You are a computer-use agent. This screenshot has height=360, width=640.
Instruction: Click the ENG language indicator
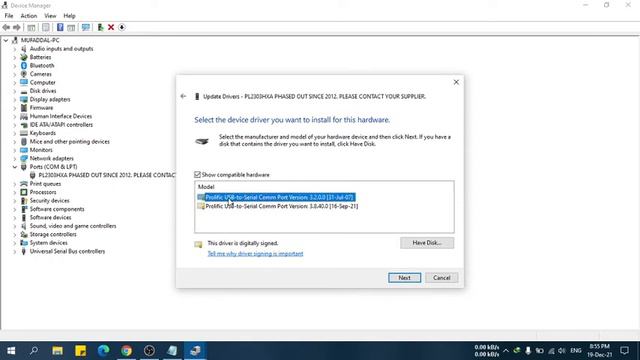click(x=576, y=351)
